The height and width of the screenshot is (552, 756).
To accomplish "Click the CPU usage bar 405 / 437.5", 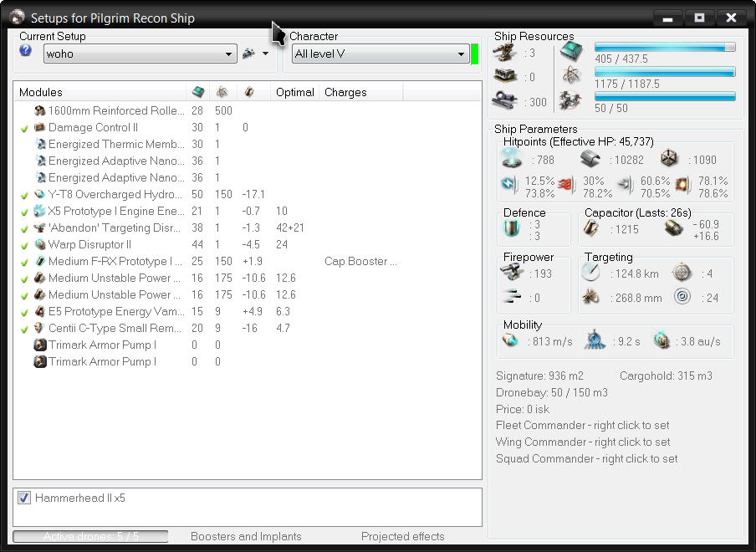I will click(665, 47).
